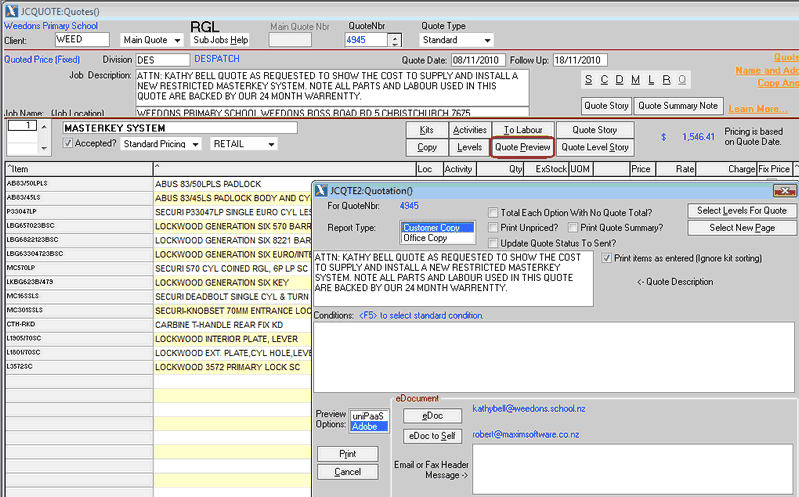
Task: Open the Standard Pricing dropdown
Action: (161, 144)
